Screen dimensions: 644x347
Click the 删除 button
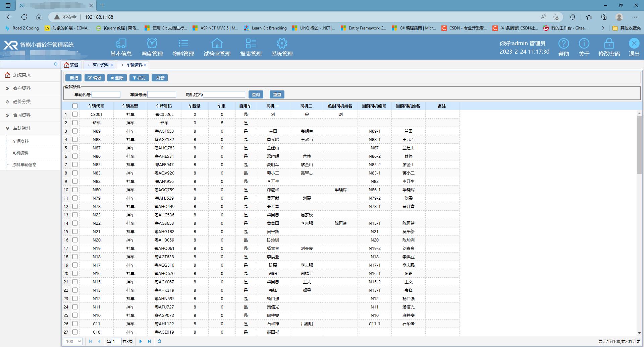point(117,78)
